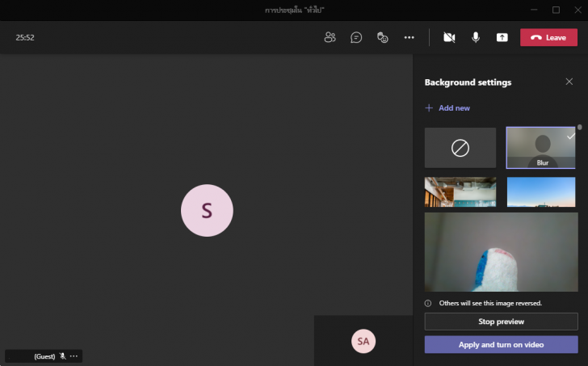Viewport: 588px width, 366px height.
Task: Open the meeting chat icon
Action: [356, 37]
